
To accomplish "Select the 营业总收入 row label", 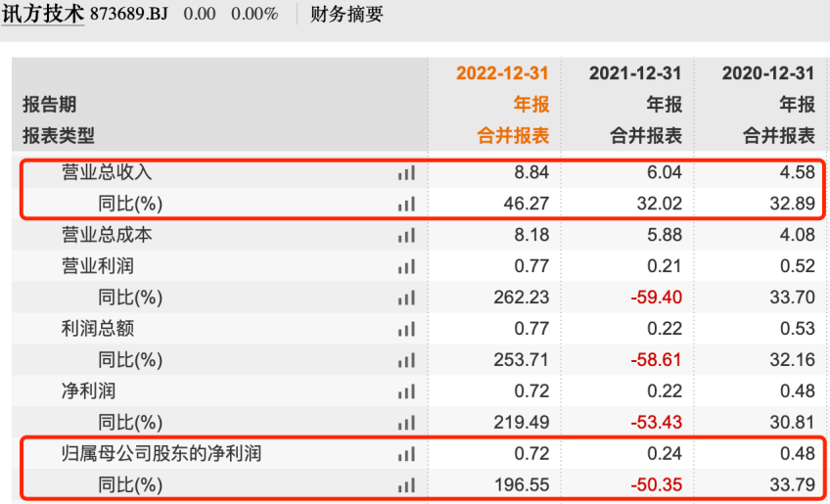I will 107,172.
